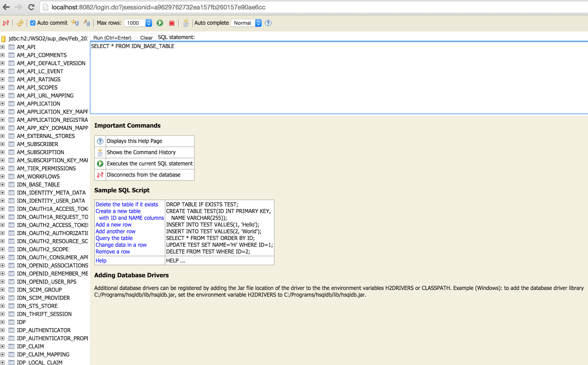
Task: Toggle the Auto commit checkbox
Action: (x=33, y=23)
